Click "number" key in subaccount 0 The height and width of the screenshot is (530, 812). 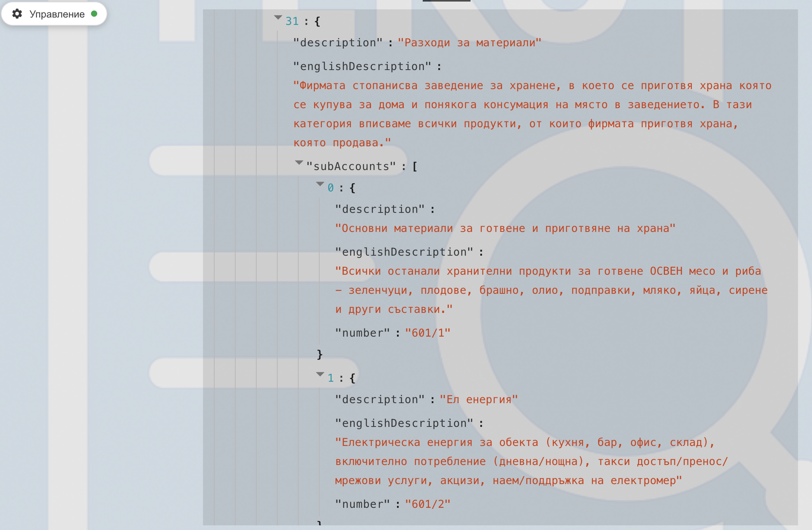[362, 333]
